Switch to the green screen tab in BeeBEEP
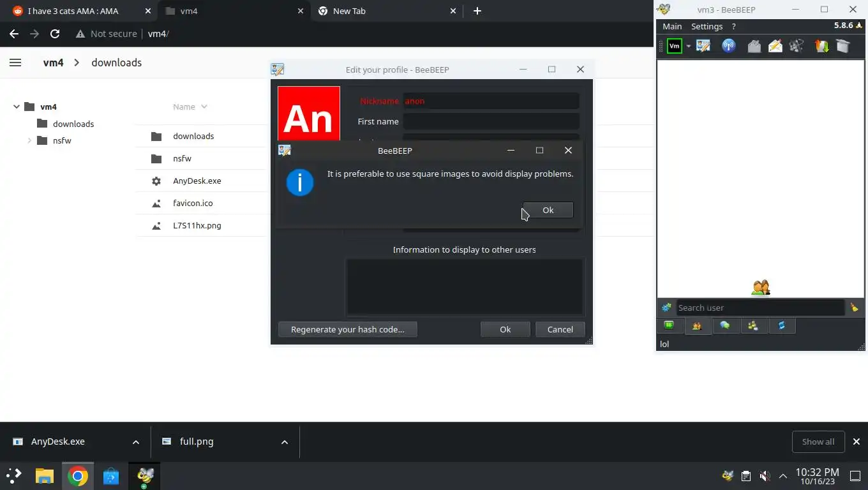The image size is (868, 490). tap(669, 325)
